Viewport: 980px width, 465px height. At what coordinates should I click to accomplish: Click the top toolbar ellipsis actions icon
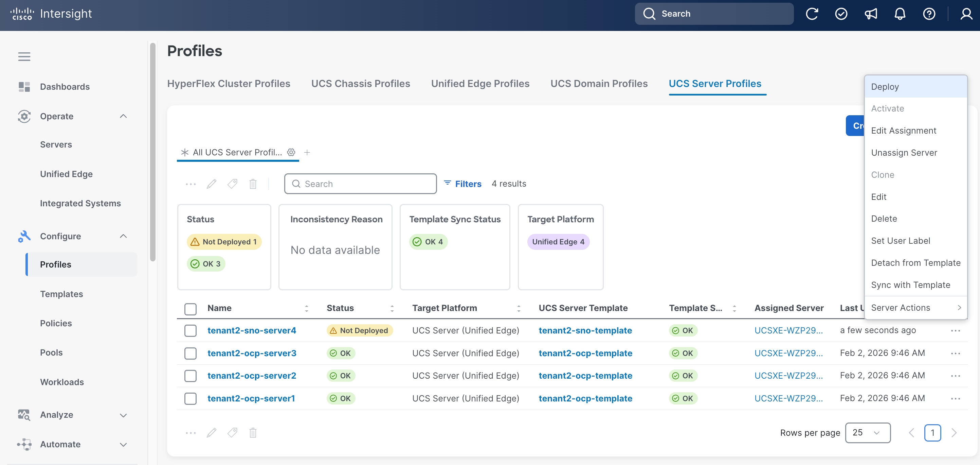[190, 184]
